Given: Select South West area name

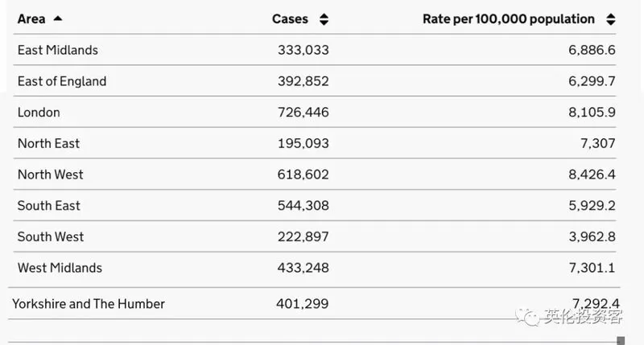Looking at the screenshot, I should coord(51,236).
